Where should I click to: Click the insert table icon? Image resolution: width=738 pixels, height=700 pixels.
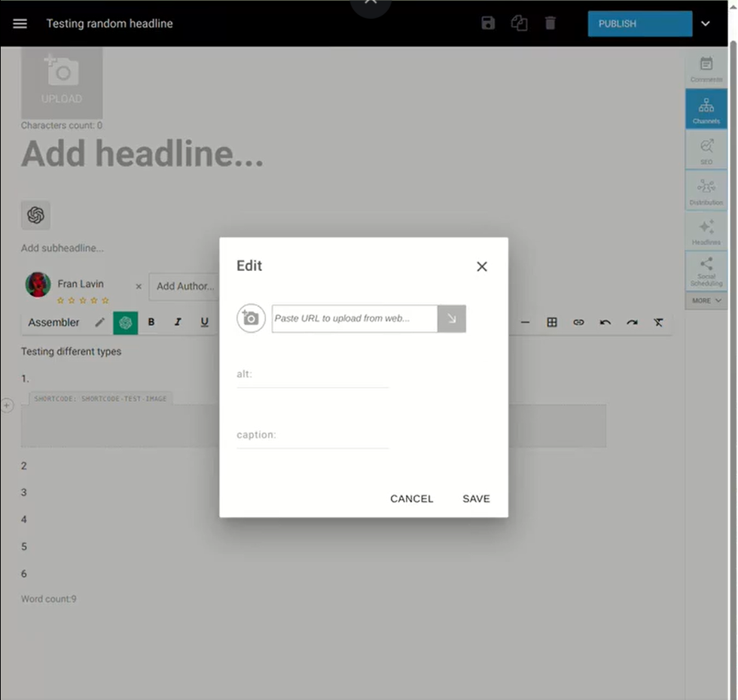click(552, 322)
